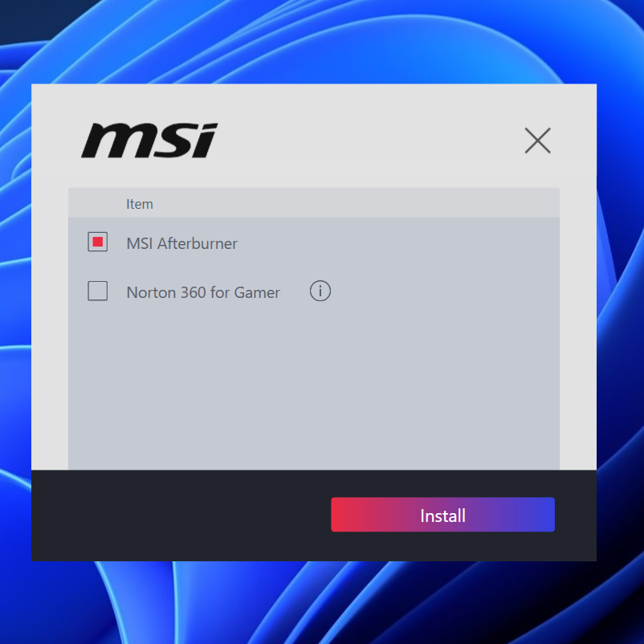Show details for Norton 360 for Gamer

pos(320,291)
